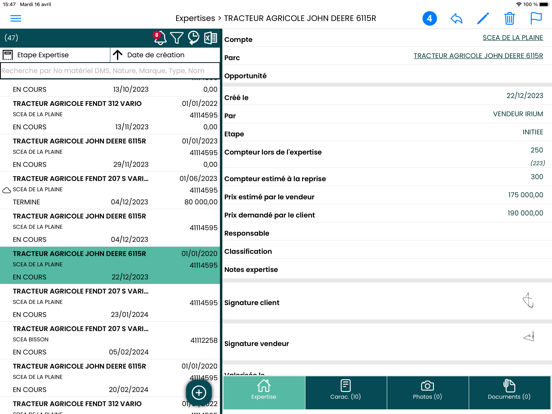Edit the expertise with pencil icon

(483, 18)
